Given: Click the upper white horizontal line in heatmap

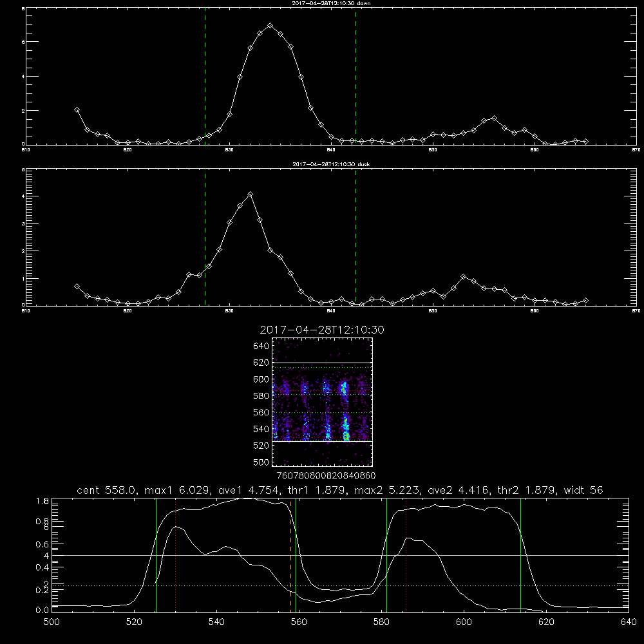Looking at the screenshot, I should click(323, 363).
